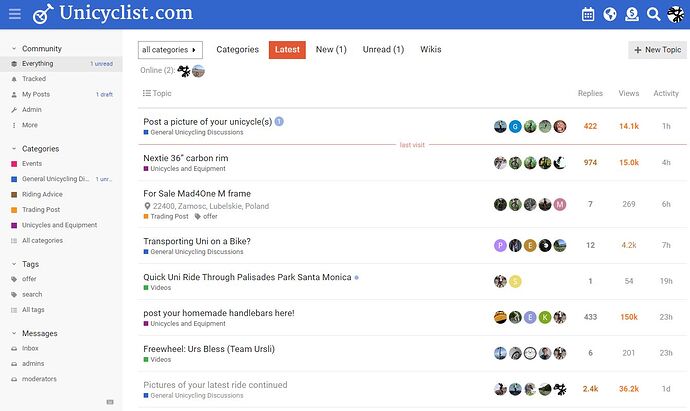
Task: Open Tracked in the sidebar
Action: pos(34,78)
